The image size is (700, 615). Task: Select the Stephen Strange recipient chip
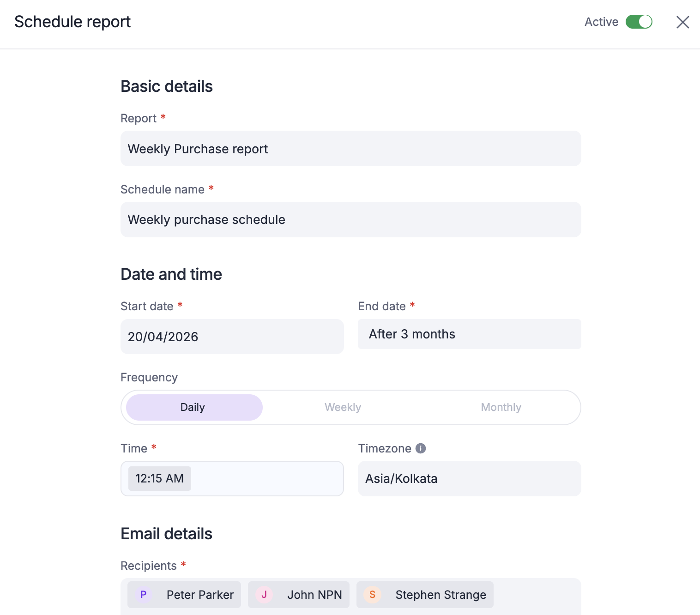pos(441,595)
